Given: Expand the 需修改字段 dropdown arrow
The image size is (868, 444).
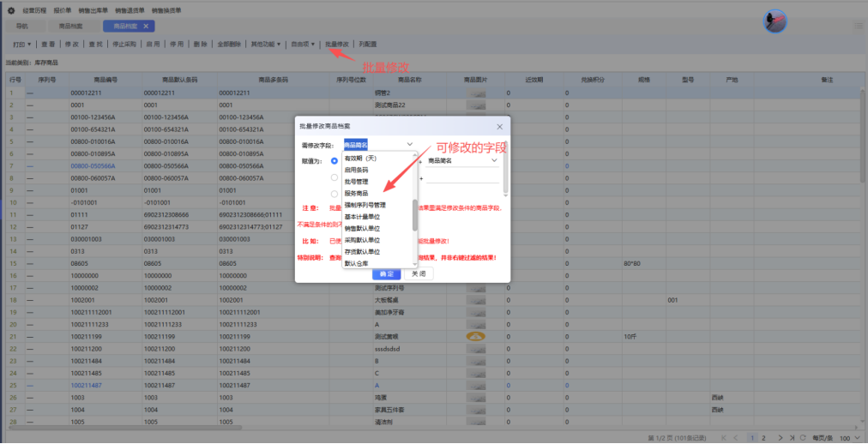Looking at the screenshot, I should 410,145.
